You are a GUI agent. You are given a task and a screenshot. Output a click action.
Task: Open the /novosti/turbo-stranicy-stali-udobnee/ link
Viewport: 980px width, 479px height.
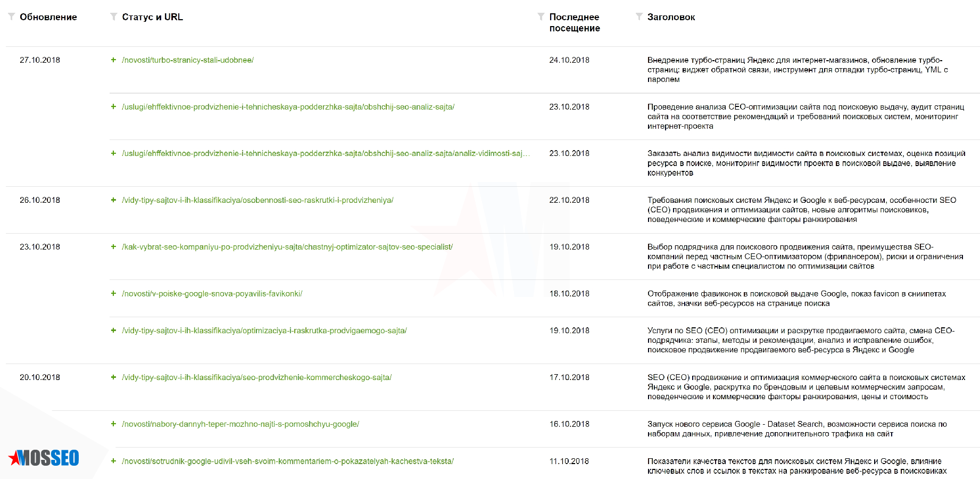(188, 60)
